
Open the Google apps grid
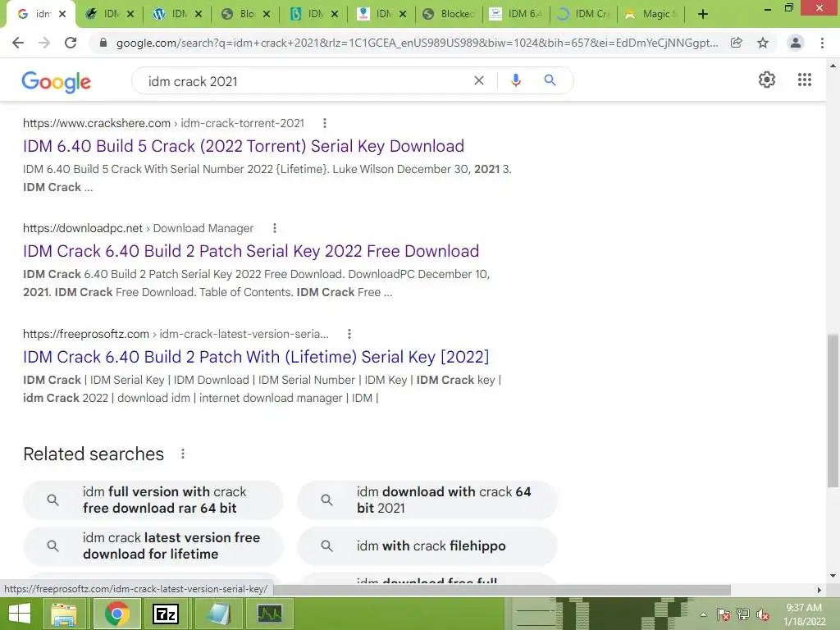pyautogui.click(x=805, y=80)
